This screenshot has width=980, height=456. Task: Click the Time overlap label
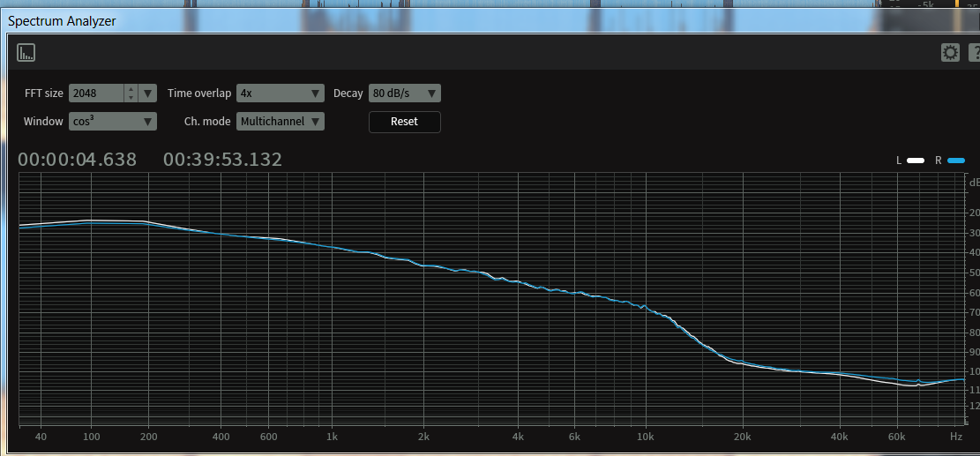pyautogui.click(x=199, y=93)
